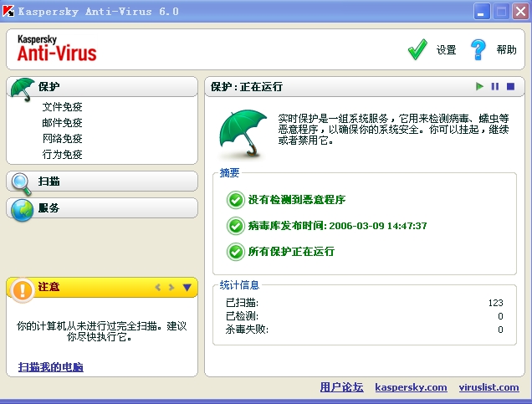
Task: Click the Kaspersky K logo in title bar
Action: [8, 11]
